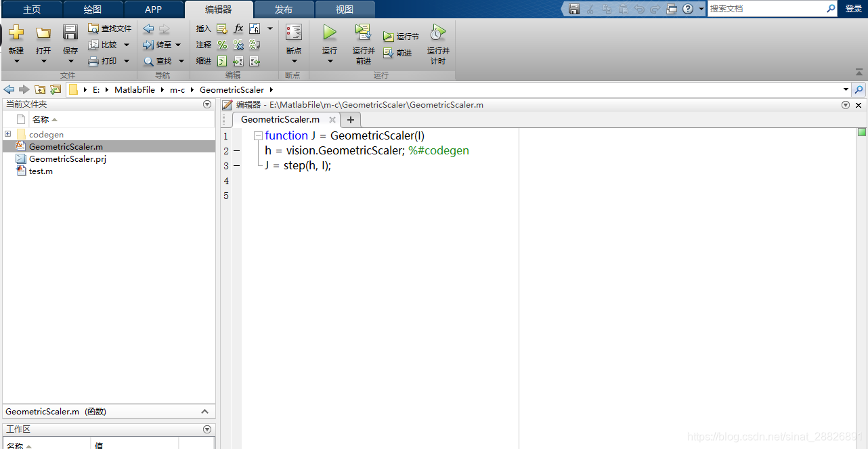The height and width of the screenshot is (449, 868).
Task: Click the decrease indent icon
Action: [255, 61]
